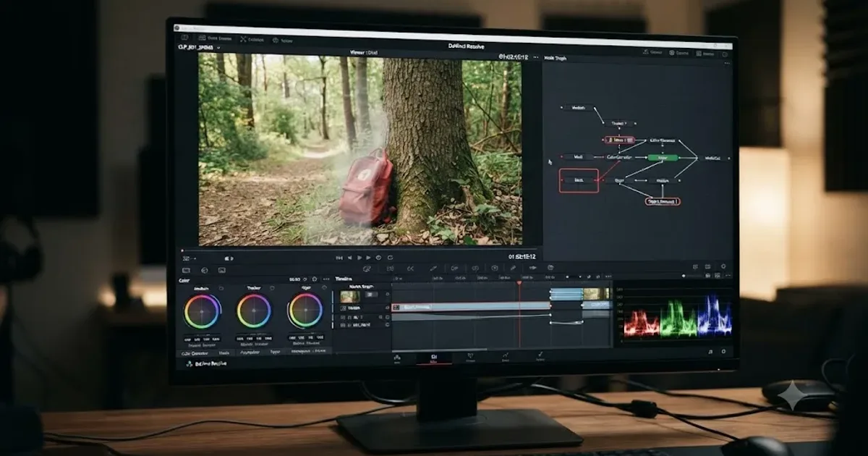Select the long blue clip on the timeline

point(471,307)
